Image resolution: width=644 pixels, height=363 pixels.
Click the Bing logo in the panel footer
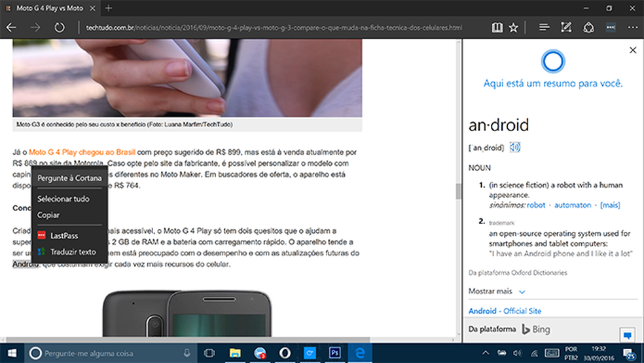coord(536,330)
